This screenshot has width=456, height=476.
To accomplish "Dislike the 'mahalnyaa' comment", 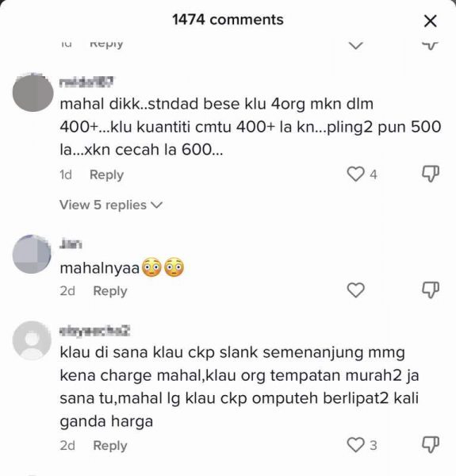I will [x=431, y=290].
